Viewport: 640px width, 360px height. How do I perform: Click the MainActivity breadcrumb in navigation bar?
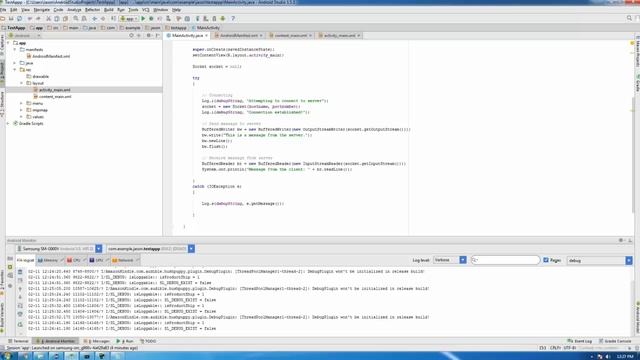point(206,28)
